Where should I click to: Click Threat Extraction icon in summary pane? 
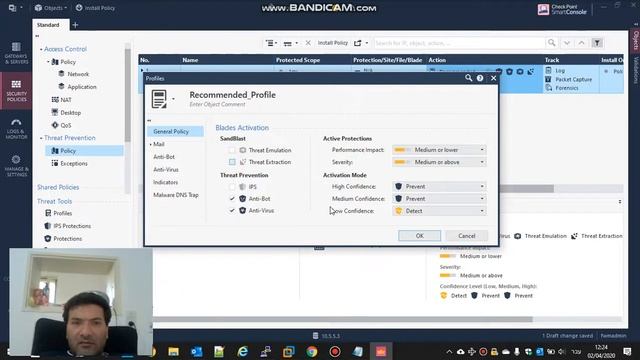[x=574, y=236]
